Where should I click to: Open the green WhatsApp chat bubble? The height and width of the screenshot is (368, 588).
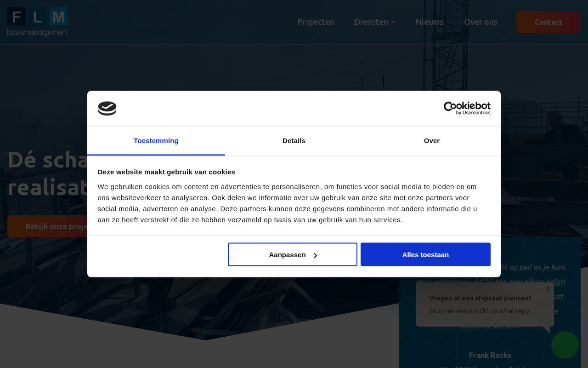click(565, 345)
